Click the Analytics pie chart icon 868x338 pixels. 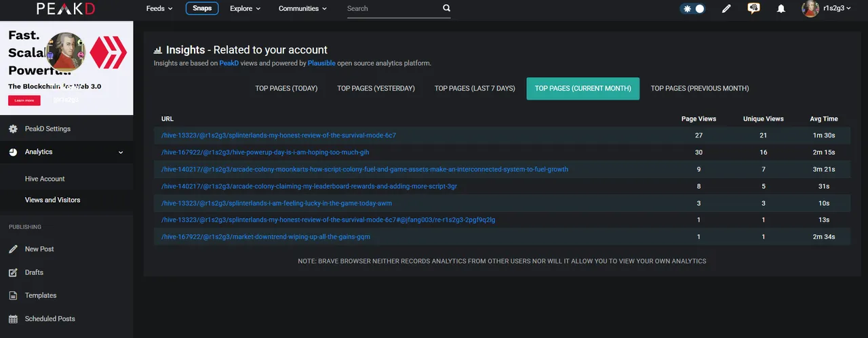click(x=14, y=152)
